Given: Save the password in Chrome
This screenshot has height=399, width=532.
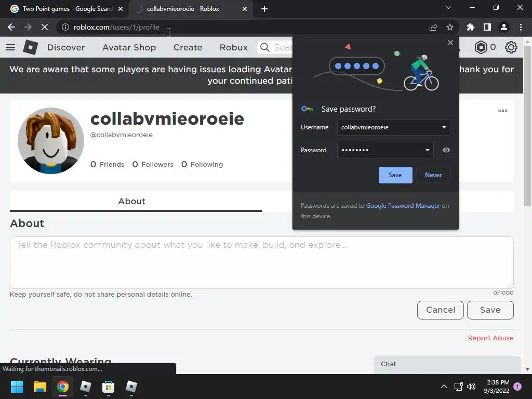Looking at the screenshot, I should [395, 175].
